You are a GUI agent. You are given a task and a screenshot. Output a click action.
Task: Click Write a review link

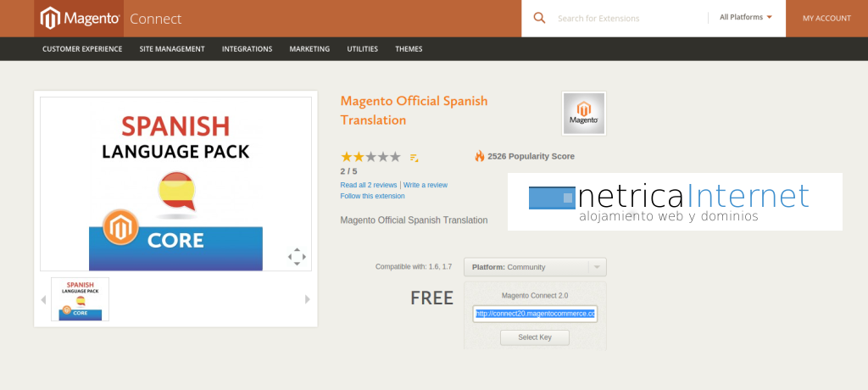(x=426, y=185)
